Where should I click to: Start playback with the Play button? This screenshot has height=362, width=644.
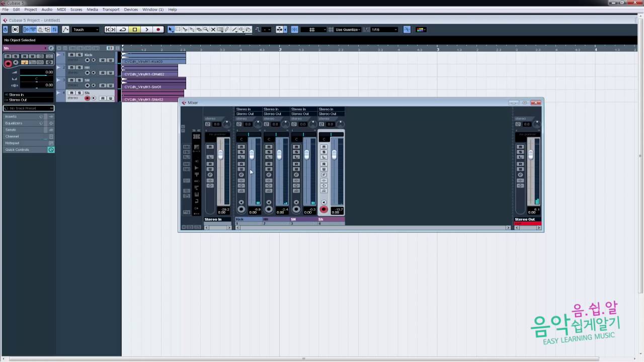click(147, 30)
